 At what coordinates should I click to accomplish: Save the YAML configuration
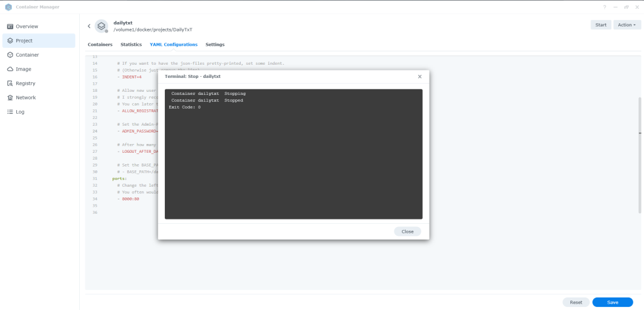tap(613, 302)
